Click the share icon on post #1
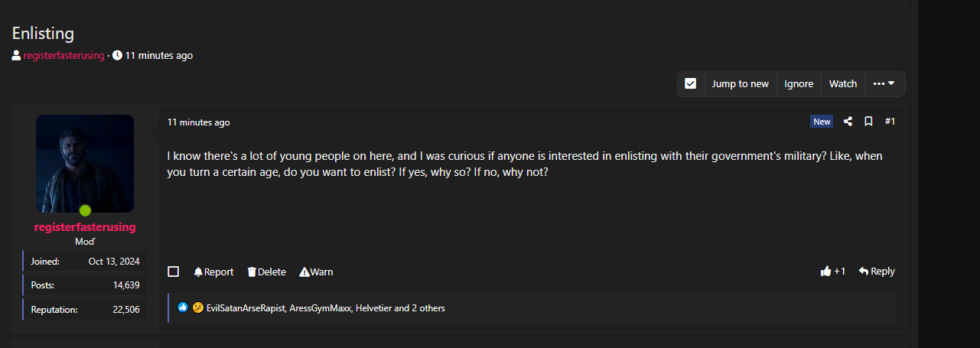Image resolution: width=980 pixels, height=348 pixels. (x=848, y=122)
